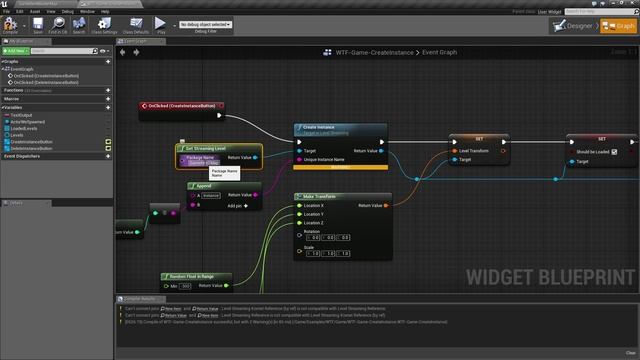Open the Compile options dropdown arrow
Screen dimensions: 640x360
point(24,26)
